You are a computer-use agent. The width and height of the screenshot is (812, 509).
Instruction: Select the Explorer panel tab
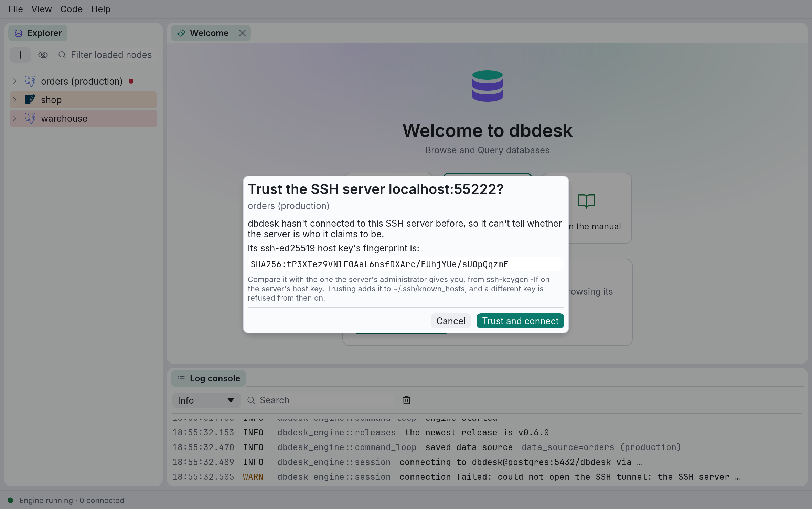38,33
